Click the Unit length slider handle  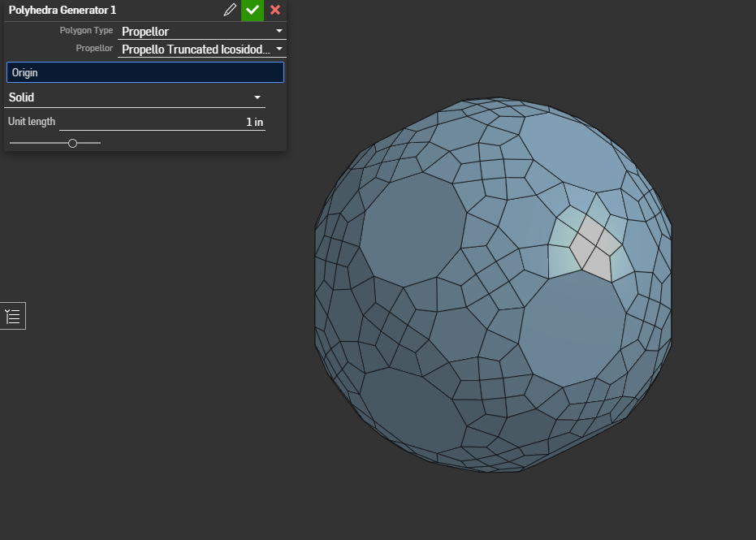click(x=72, y=143)
